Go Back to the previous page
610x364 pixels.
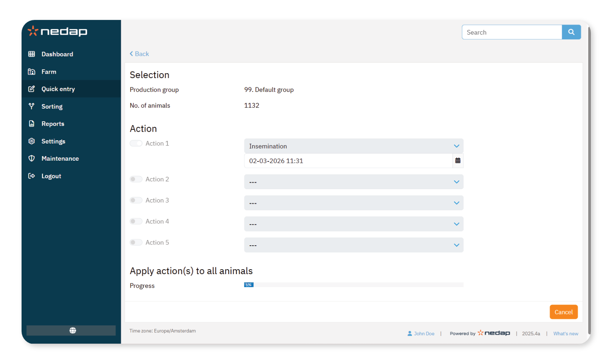[x=139, y=54]
